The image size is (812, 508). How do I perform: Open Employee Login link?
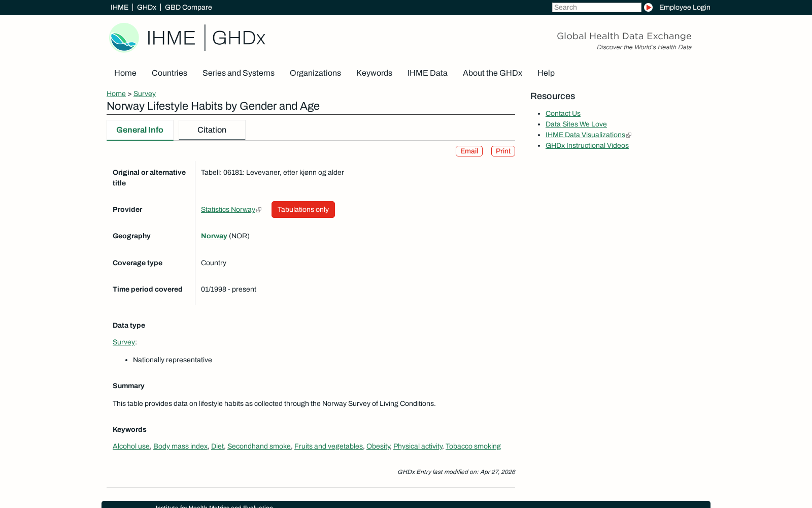point(685,7)
